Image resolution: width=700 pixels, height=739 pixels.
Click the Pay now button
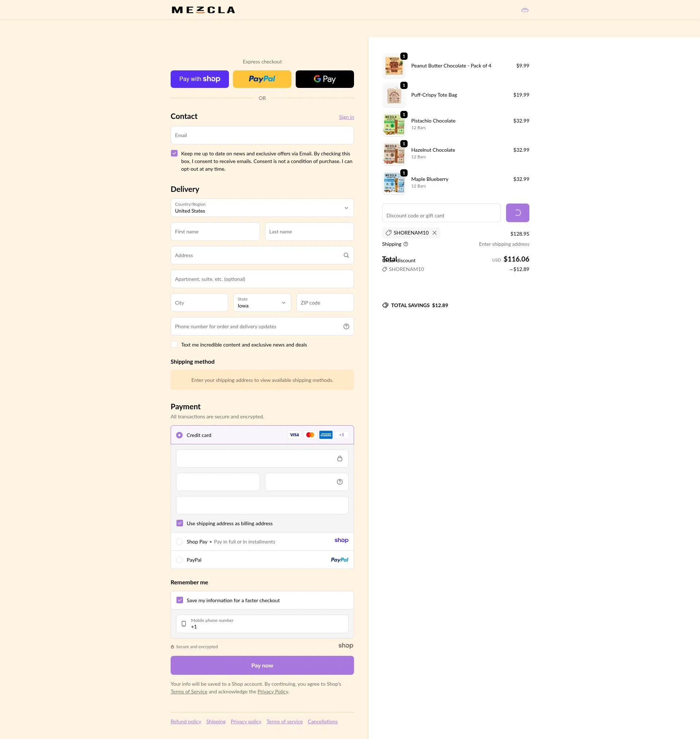pyautogui.click(x=262, y=665)
